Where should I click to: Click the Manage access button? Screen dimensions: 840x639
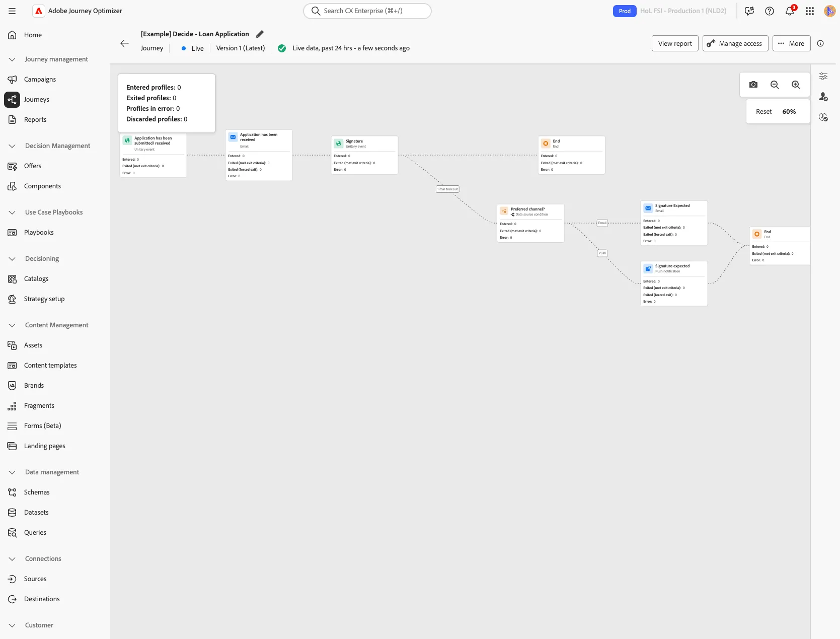pyautogui.click(x=735, y=43)
